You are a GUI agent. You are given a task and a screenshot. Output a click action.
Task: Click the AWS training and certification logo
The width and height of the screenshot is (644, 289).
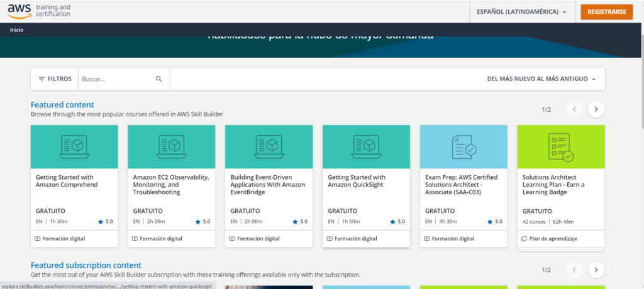pyautogui.click(x=40, y=11)
